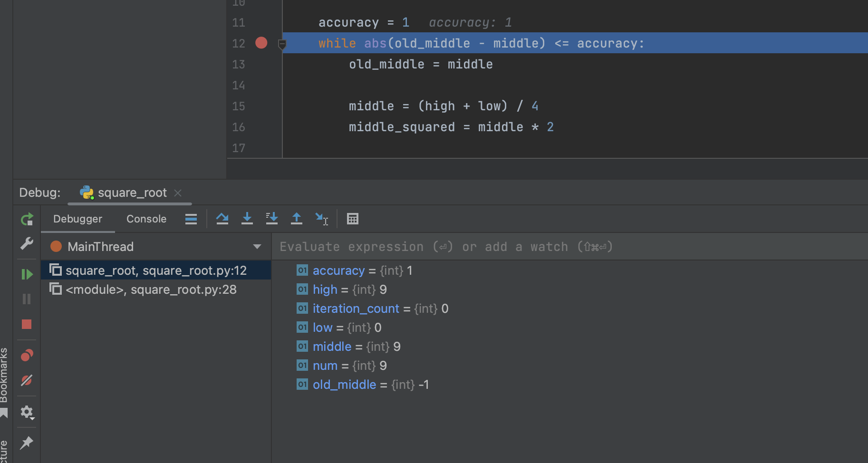This screenshot has width=868, height=463.
Task: Switch to the Console tab
Action: tap(146, 219)
